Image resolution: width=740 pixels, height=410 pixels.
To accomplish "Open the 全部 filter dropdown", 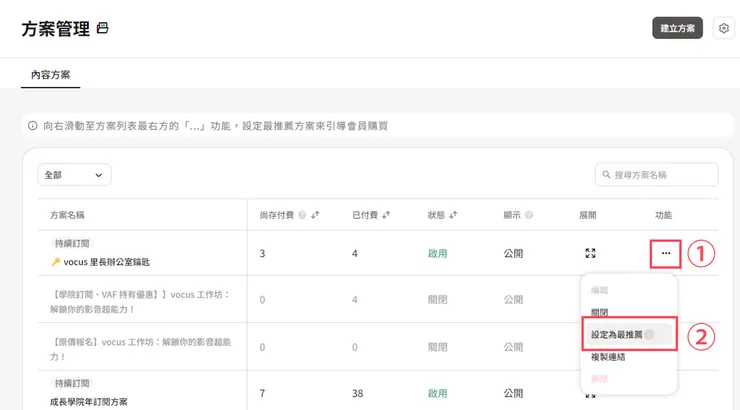I will (75, 175).
